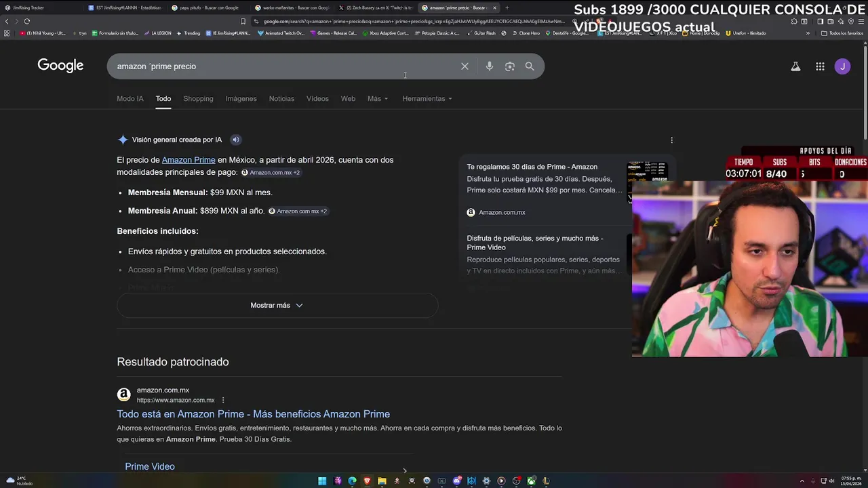This screenshot has width=868, height=488.
Task: Switch to Videos results
Action: (317, 99)
